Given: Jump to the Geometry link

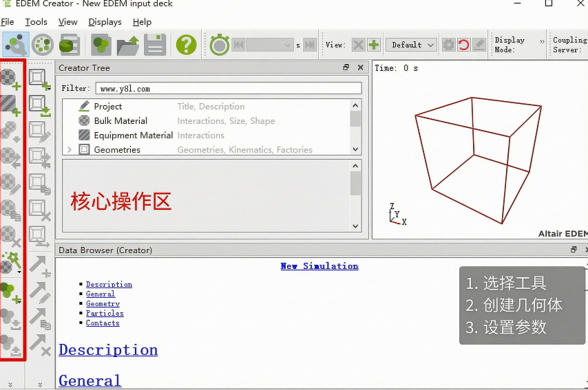Looking at the screenshot, I should pyautogui.click(x=103, y=303).
